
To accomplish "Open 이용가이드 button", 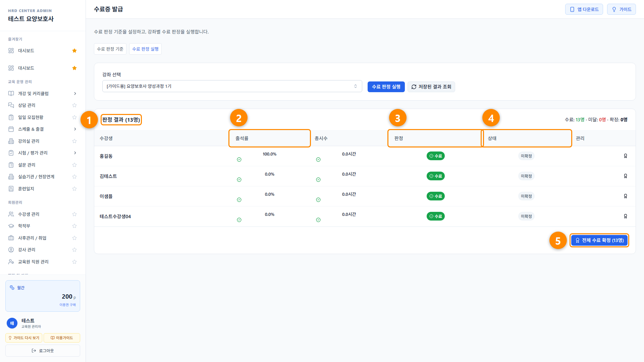I will click(62, 338).
